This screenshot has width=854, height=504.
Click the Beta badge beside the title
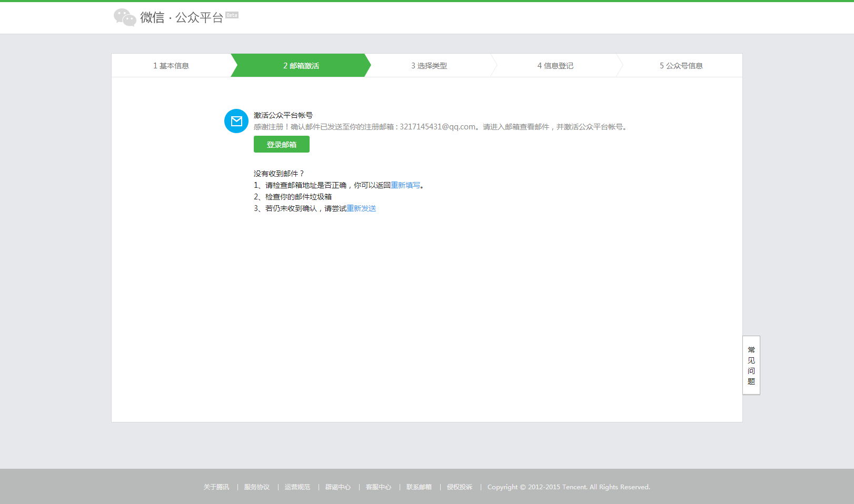(x=232, y=15)
